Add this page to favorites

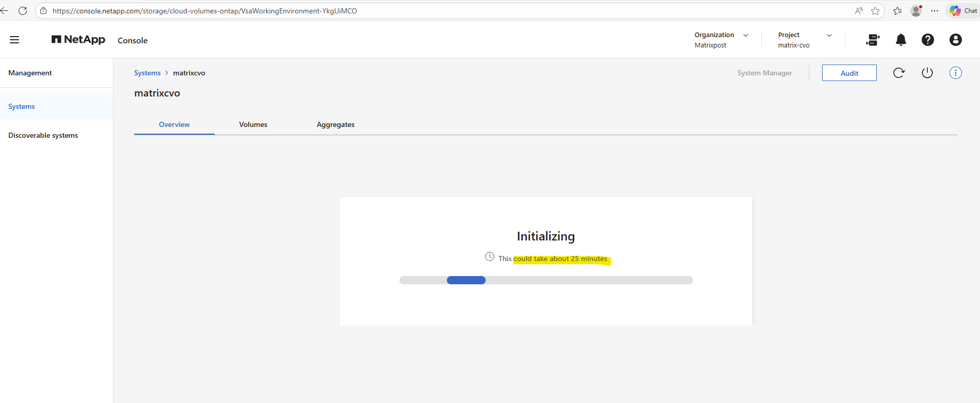(x=875, y=11)
